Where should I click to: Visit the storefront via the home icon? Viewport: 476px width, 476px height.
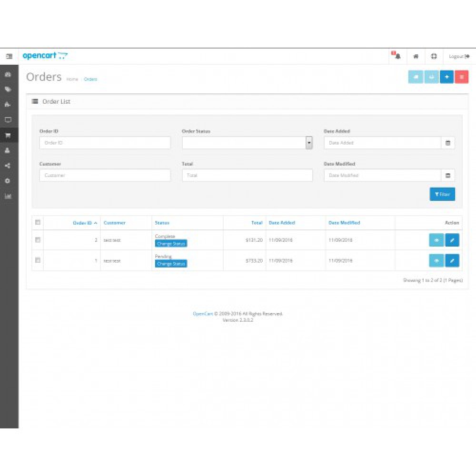click(x=415, y=56)
